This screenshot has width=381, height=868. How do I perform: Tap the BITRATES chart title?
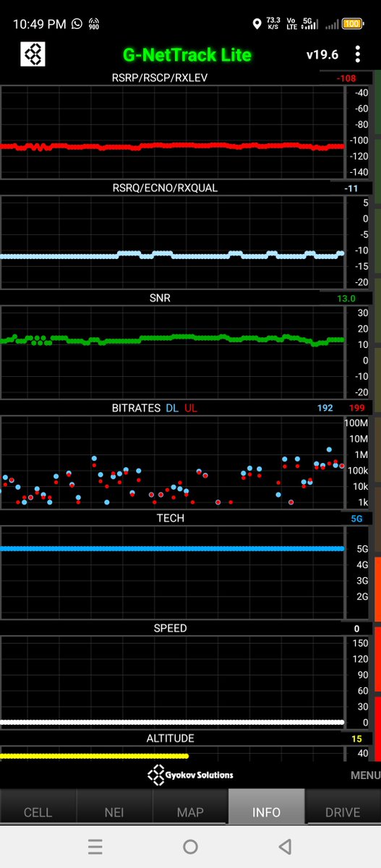pyautogui.click(x=136, y=408)
